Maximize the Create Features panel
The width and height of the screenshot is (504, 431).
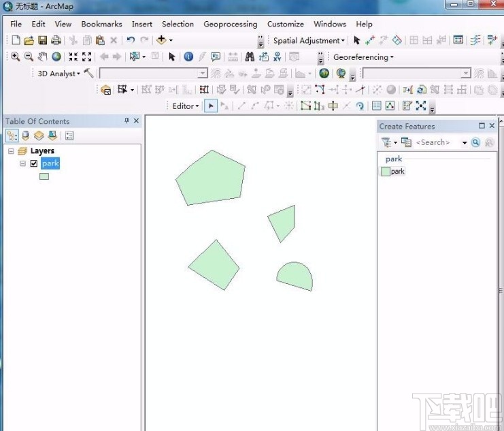coord(482,126)
